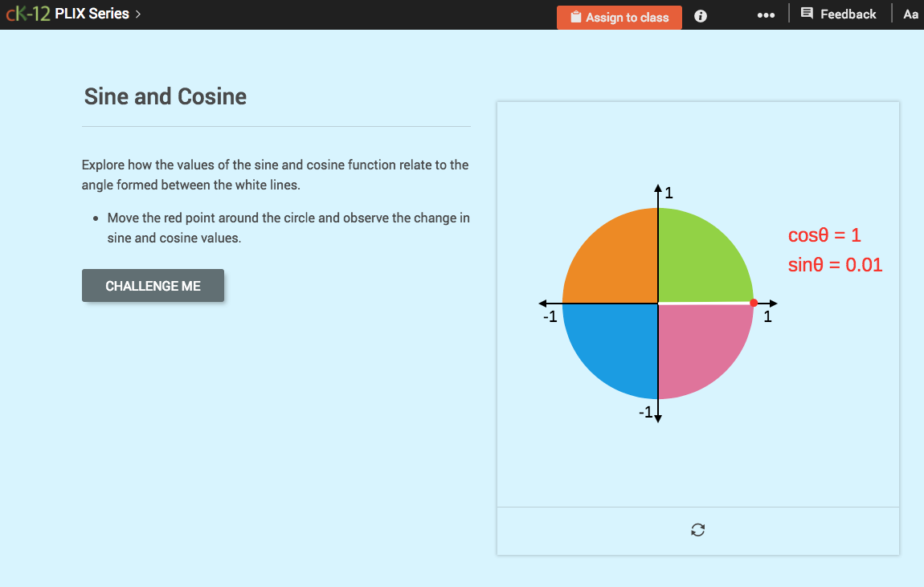Click the ellipsis for more options
The width and height of the screenshot is (924, 587).
point(766,14)
